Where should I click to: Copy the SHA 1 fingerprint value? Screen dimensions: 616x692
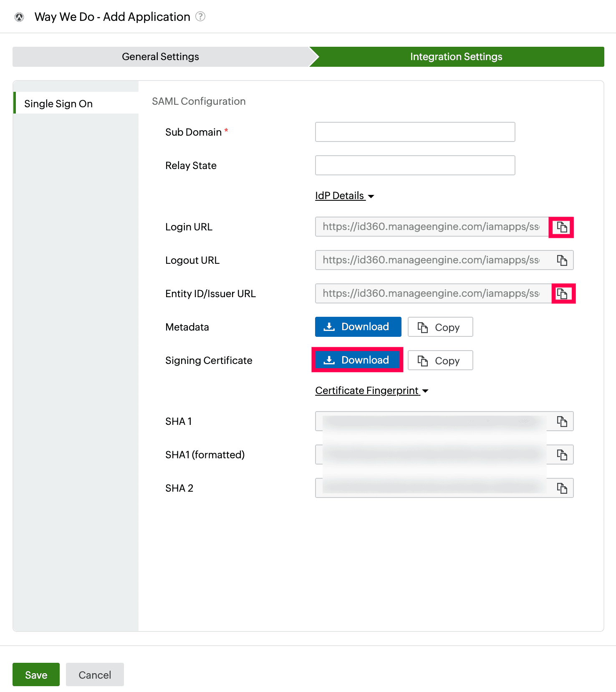pos(562,422)
